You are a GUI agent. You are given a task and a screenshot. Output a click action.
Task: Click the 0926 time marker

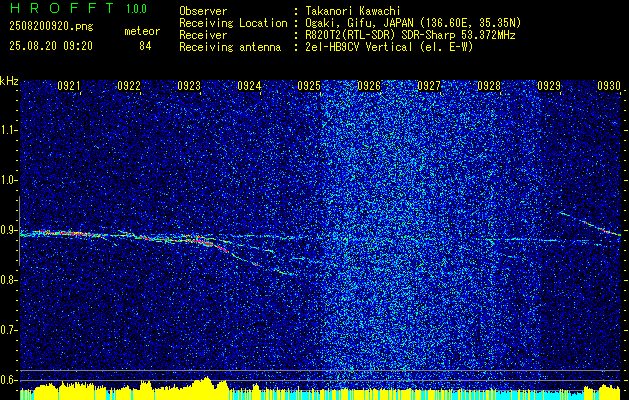(x=369, y=86)
